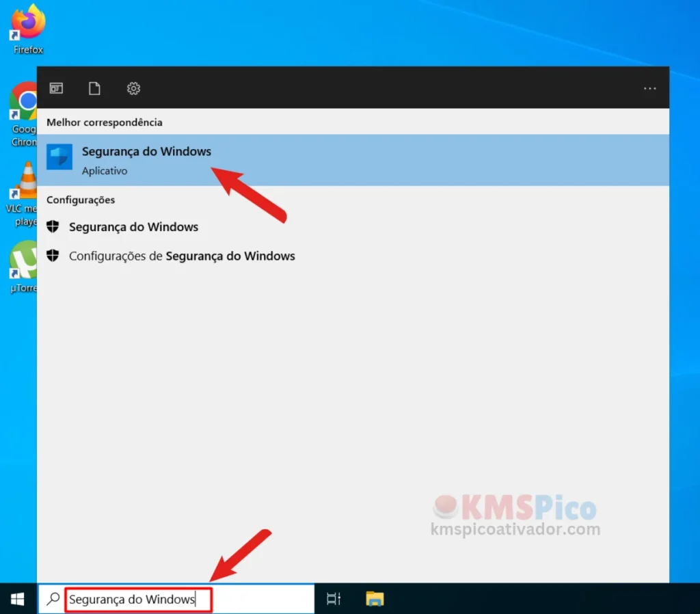Open Task View from the taskbar
700x614 pixels.
coord(333,598)
